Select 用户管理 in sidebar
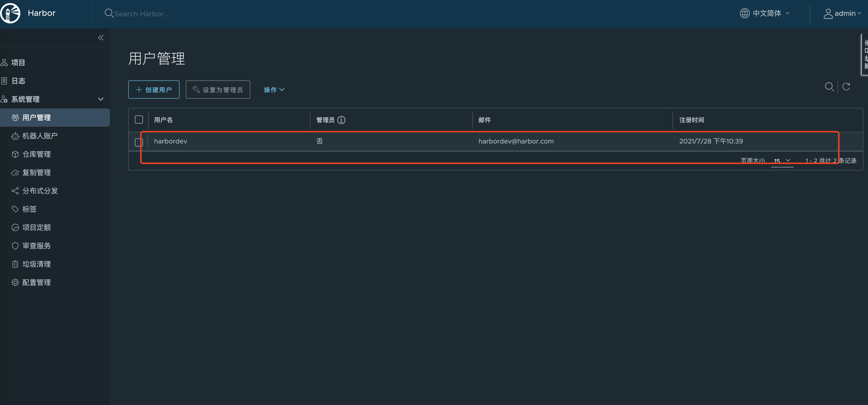 55,118
